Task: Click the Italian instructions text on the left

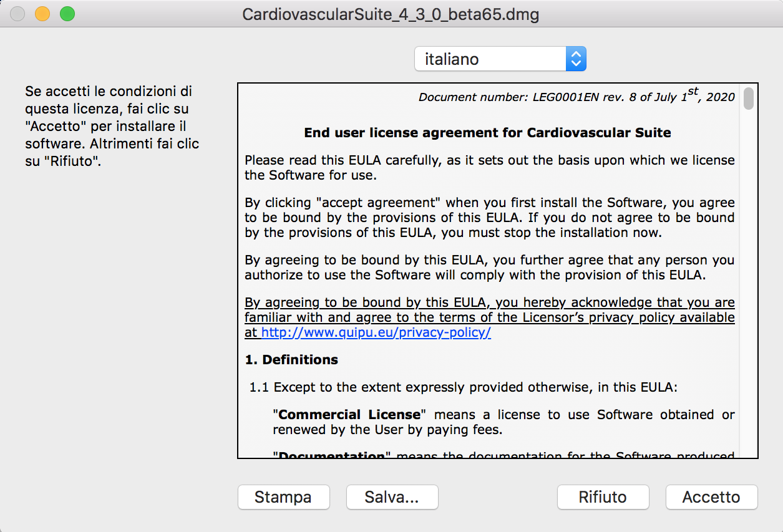Action: point(112,127)
